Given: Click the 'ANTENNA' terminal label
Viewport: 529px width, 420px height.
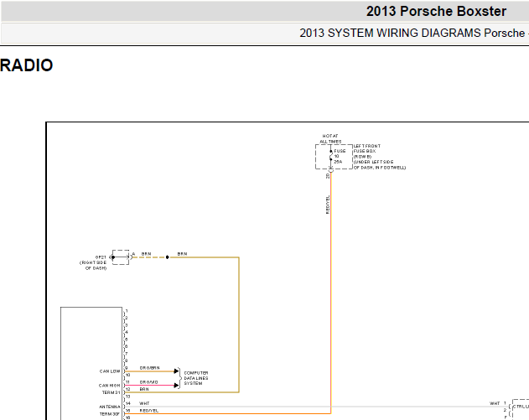Looking at the screenshot, I should (110, 407).
